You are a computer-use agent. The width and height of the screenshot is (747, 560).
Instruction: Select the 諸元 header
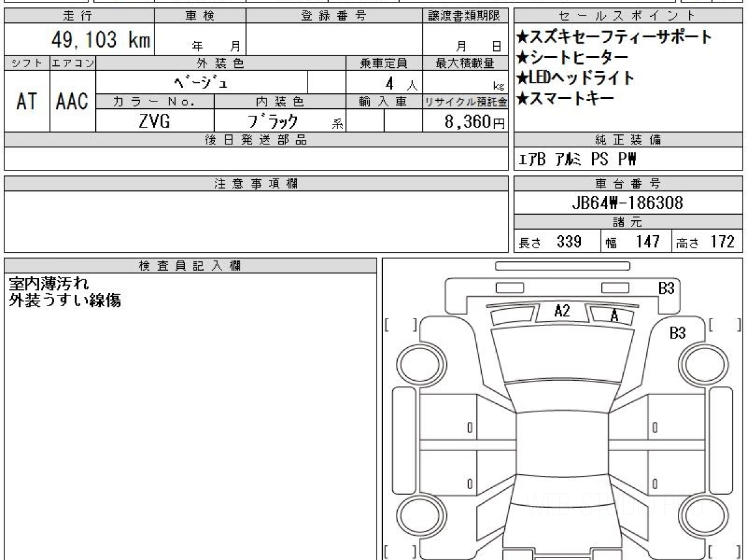628,222
